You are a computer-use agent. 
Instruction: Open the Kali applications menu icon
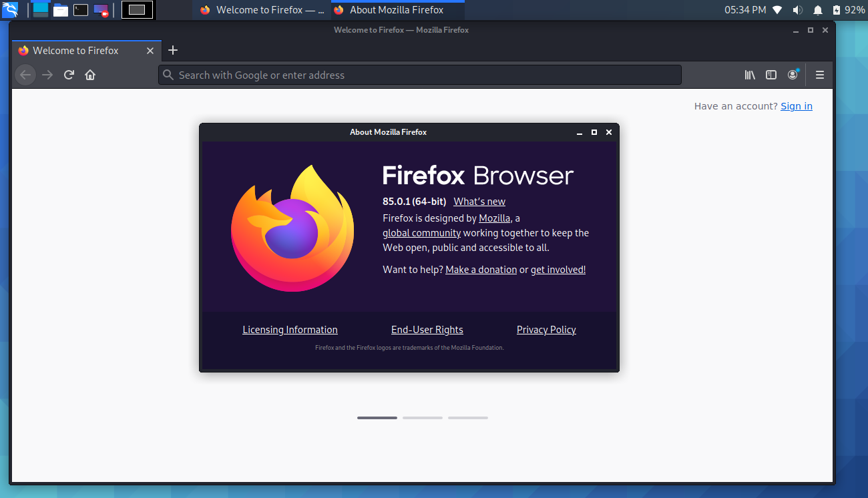tap(10, 9)
